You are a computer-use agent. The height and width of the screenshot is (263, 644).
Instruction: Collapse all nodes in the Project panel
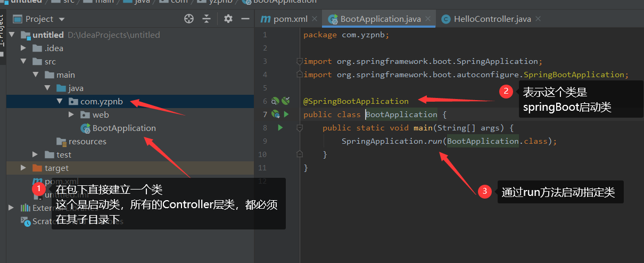click(x=207, y=19)
